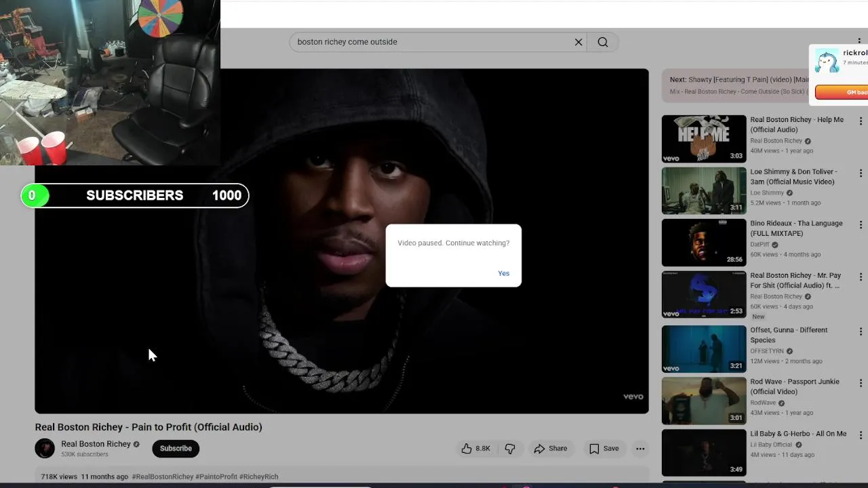Click the magnifier search button
Image resolution: width=868 pixels, height=488 pixels.
click(x=603, y=42)
